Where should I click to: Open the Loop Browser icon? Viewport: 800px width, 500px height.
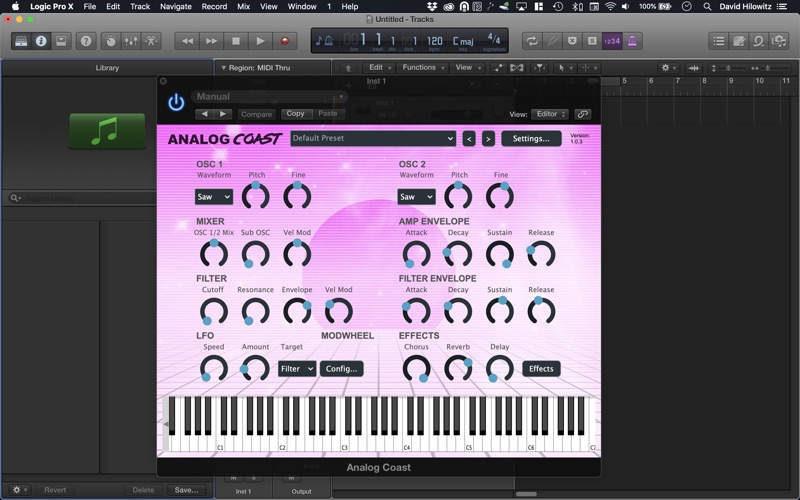coord(758,41)
